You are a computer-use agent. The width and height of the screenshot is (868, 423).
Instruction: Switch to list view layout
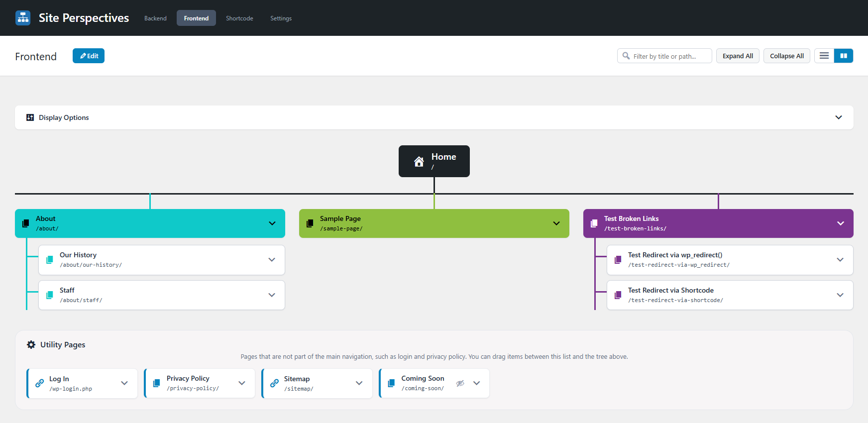824,56
